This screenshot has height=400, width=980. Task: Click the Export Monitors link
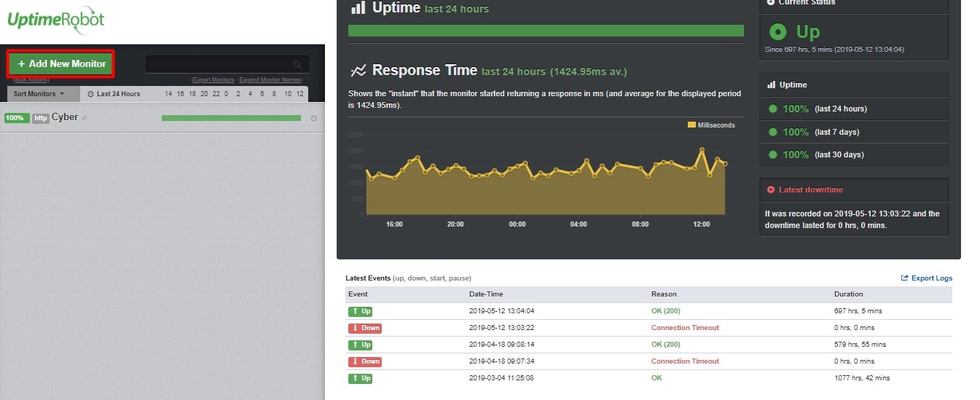click(213, 79)
